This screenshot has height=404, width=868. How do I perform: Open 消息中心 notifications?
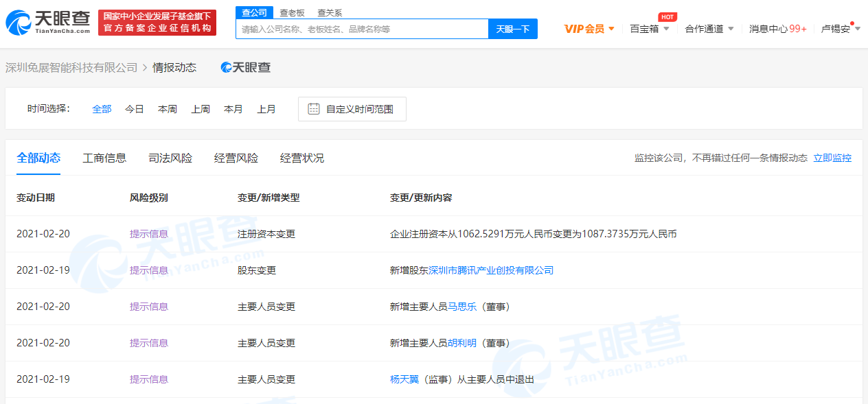point(777,29)
